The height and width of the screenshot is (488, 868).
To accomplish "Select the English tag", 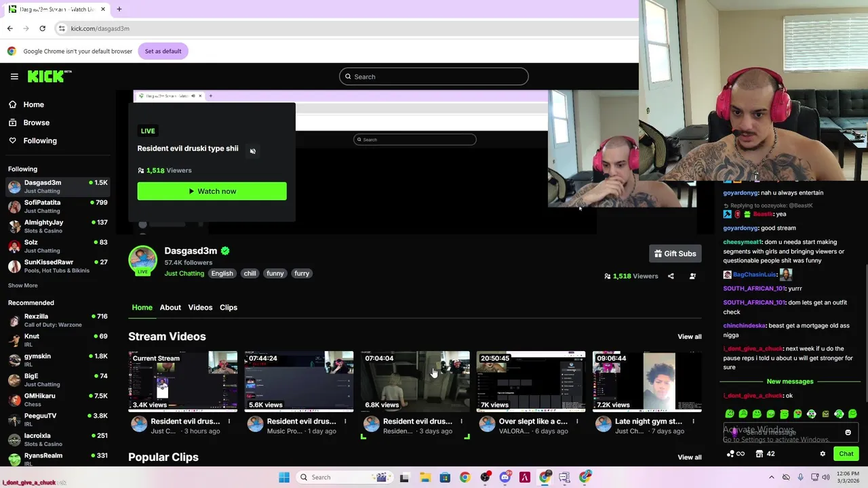I will [222, 274].
